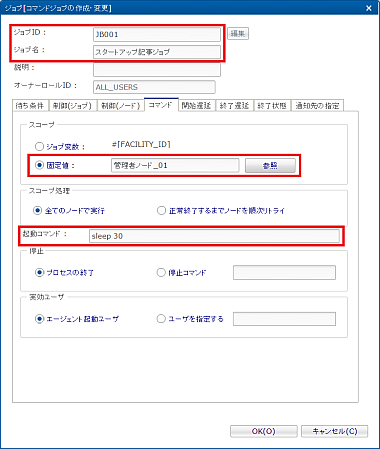Open the 待ち条件 tab
This screenshot has width=380, height=449.
coord(30,106)
